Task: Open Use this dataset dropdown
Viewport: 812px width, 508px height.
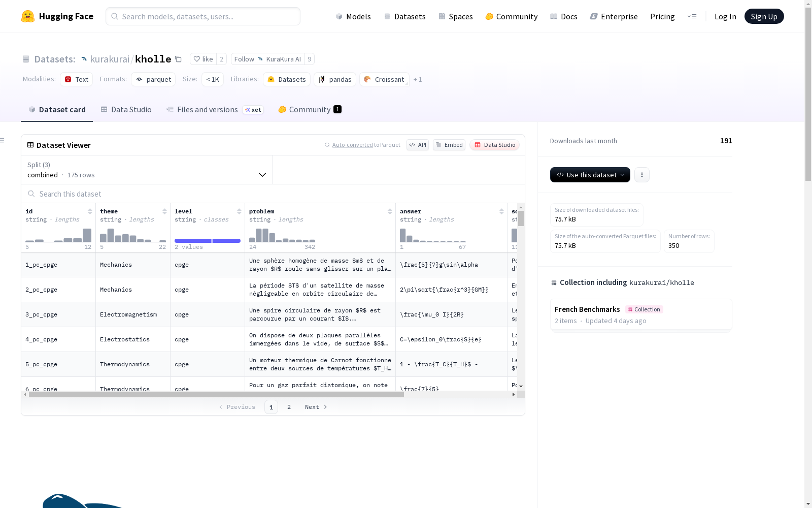Action: pyautogui.click(x=590, y=175)
